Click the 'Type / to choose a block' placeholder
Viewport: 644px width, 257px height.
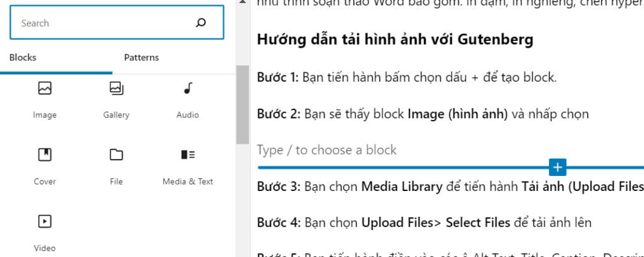[x=326, y=150]
